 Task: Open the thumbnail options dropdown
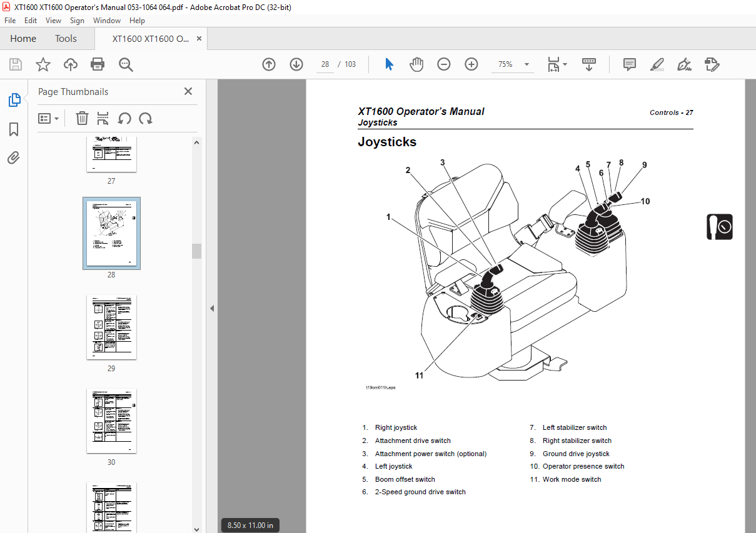point(49,119)
